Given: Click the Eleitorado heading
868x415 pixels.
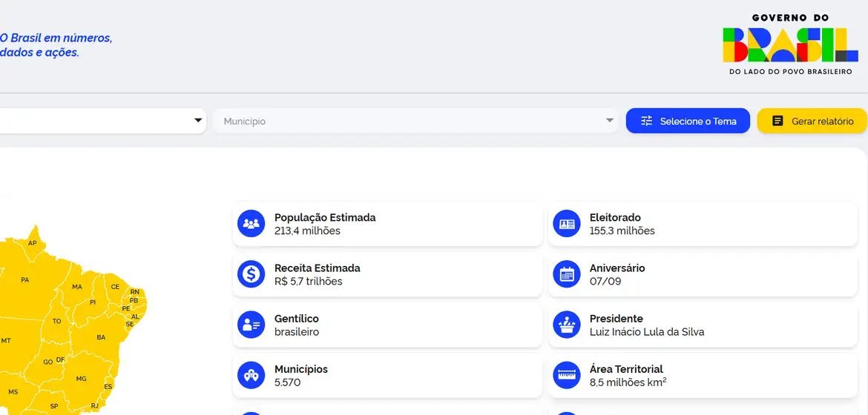Looking at the screenshot, I should pyautogui.click(x=615, y=217).
